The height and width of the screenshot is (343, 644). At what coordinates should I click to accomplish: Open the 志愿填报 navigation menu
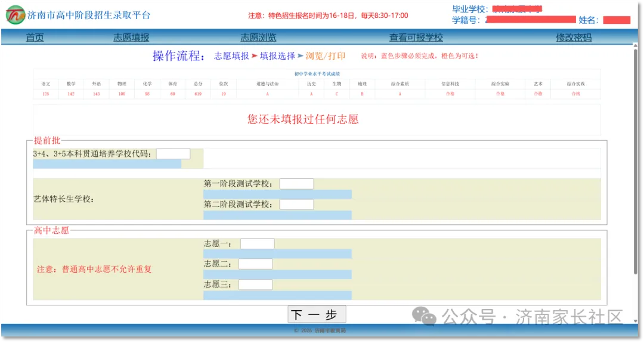tap(131, 38)
